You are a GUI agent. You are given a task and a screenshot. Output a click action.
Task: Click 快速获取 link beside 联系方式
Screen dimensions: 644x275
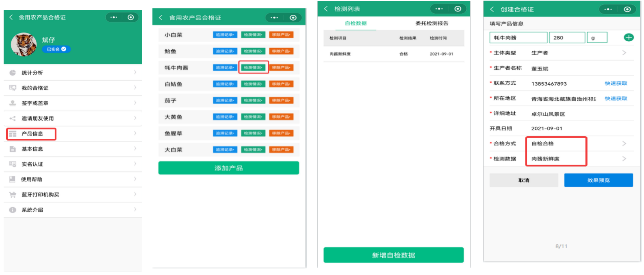616,83
